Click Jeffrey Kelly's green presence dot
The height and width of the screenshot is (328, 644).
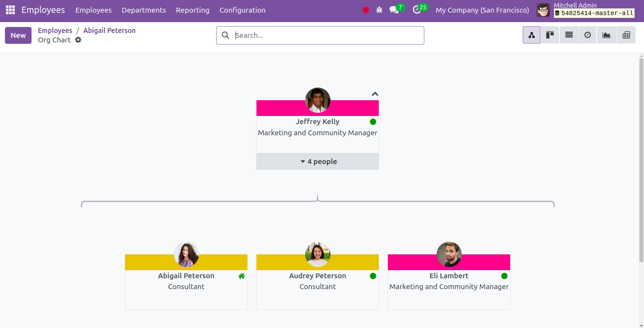click(x=373, y=122)
